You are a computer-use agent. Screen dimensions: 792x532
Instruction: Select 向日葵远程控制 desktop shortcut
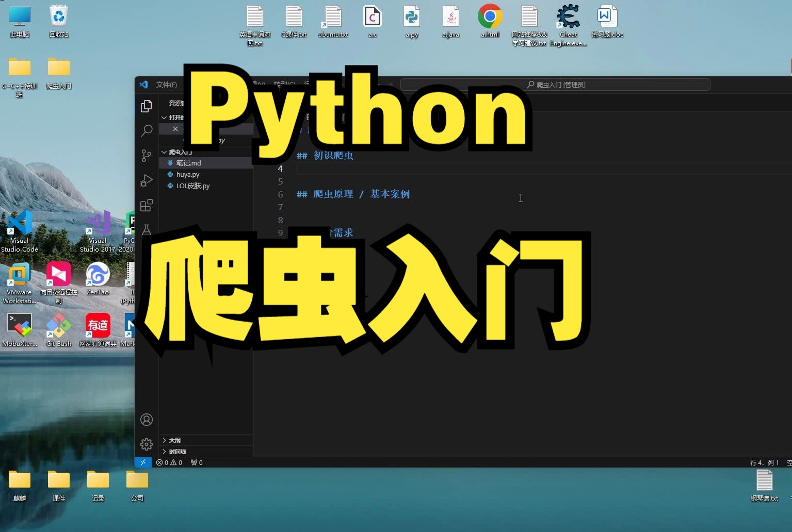click(59, 284)
